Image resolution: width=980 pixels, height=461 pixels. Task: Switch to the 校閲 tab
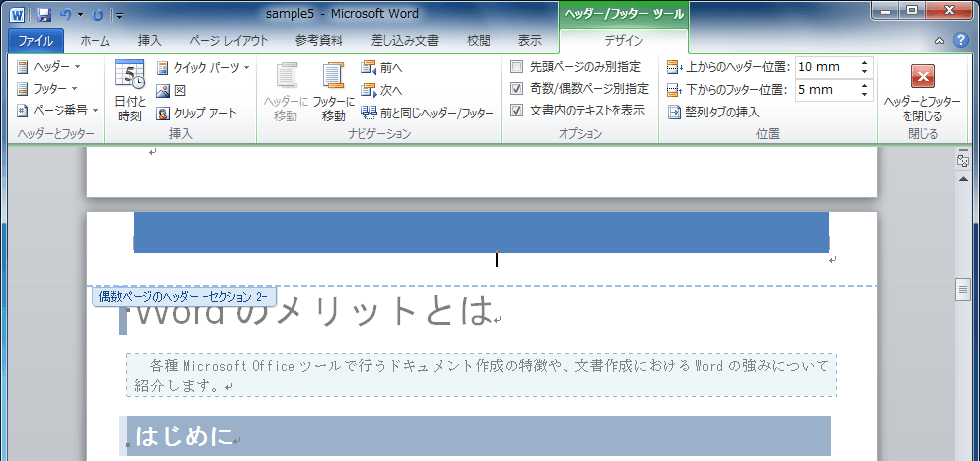pos(479,41)
